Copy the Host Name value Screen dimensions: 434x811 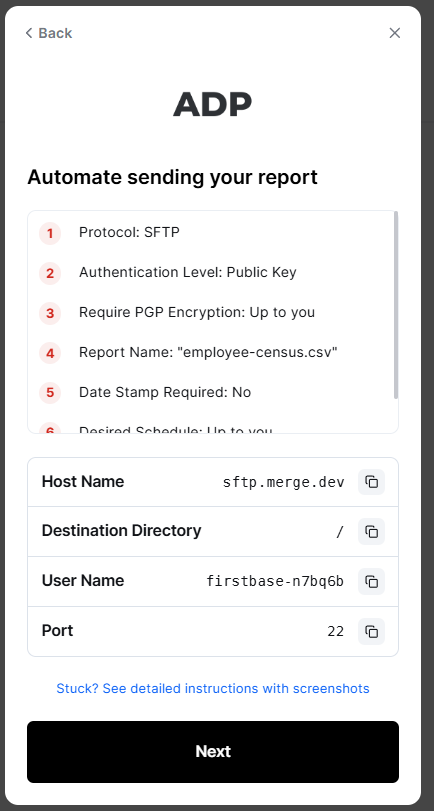coord(371,482)
